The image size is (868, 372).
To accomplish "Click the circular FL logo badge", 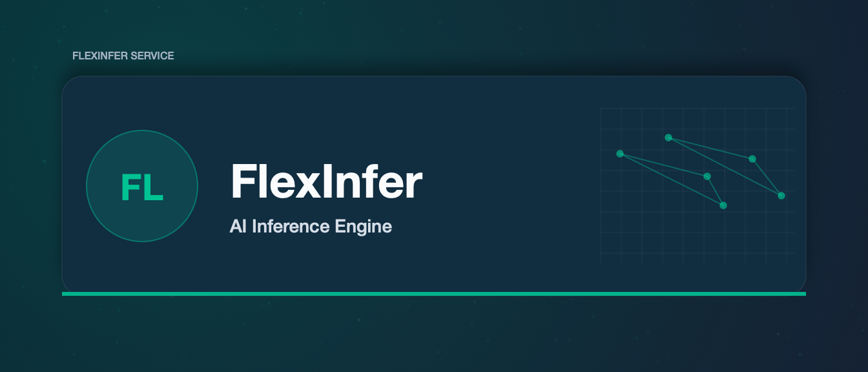I will [142, 186].
